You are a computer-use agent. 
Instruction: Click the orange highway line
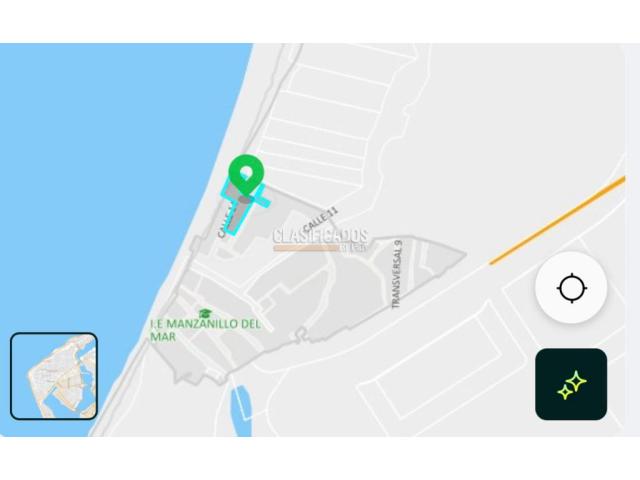point(557,220)
